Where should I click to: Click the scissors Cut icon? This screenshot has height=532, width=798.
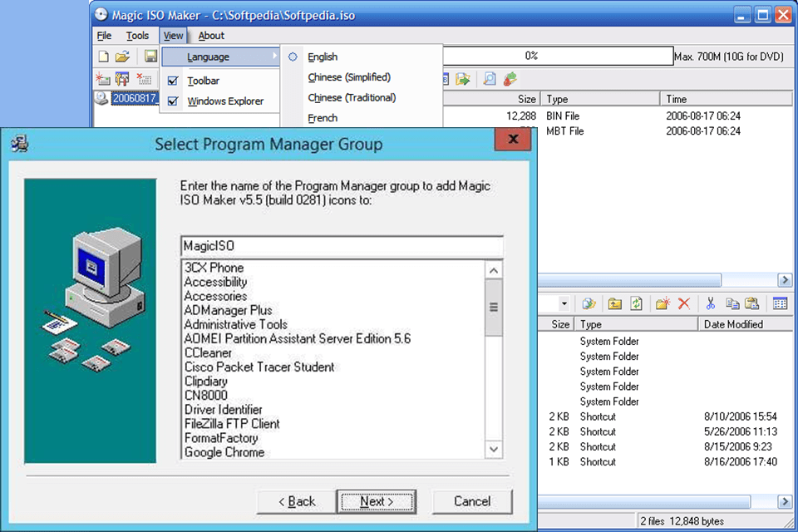point(711,304)
